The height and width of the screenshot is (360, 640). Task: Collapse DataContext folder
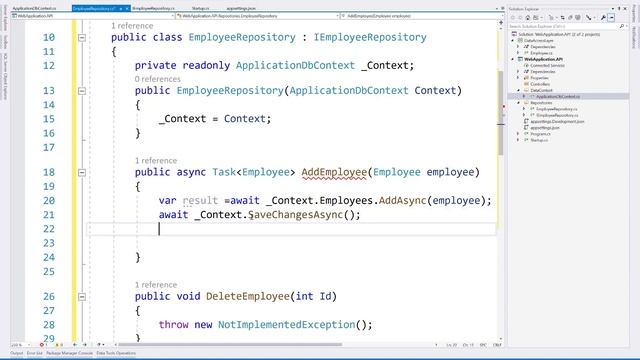518,90
